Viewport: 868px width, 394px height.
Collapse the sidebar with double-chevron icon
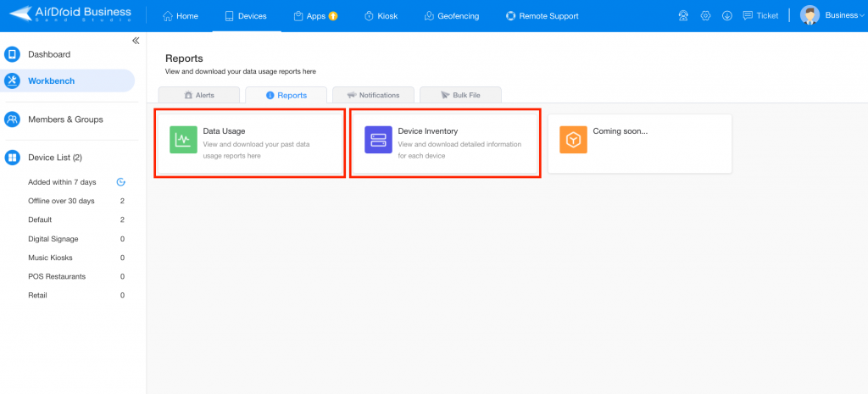coord(136,41)
